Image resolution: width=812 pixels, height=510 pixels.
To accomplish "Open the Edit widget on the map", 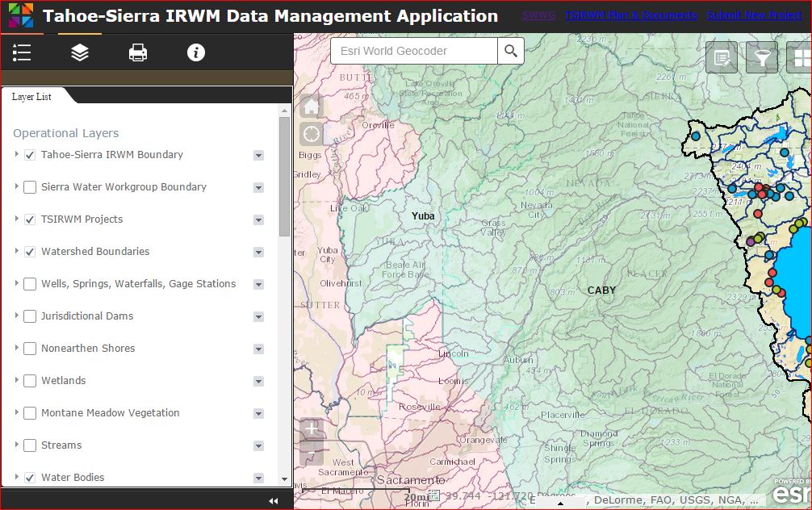I will pyautogui.click(x=722, y=57).
